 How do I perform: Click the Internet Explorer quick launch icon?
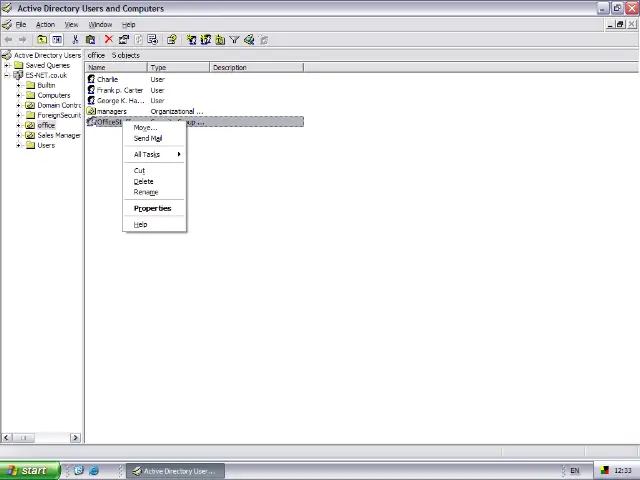94,471
